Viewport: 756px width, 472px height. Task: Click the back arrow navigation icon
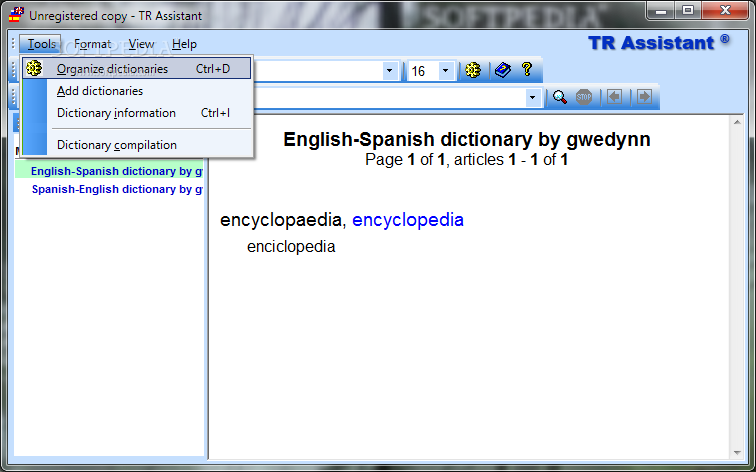[x=614, y=97]
